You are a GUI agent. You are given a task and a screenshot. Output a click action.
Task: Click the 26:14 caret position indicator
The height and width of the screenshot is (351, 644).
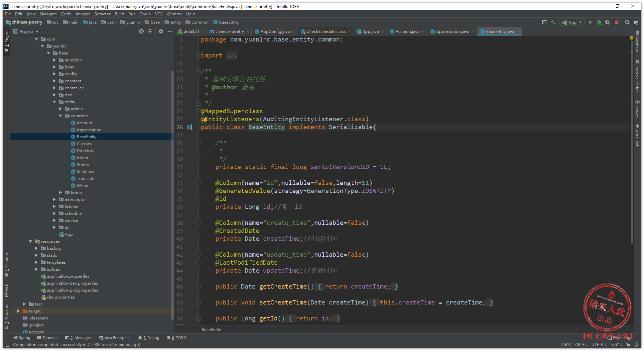pos(566,345)
